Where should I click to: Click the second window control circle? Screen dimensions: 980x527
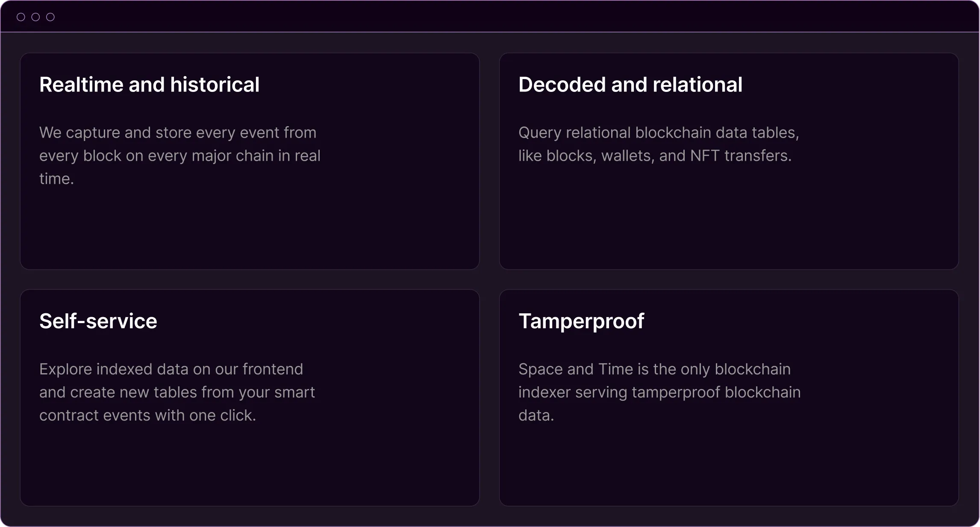[x=35, y=17]
